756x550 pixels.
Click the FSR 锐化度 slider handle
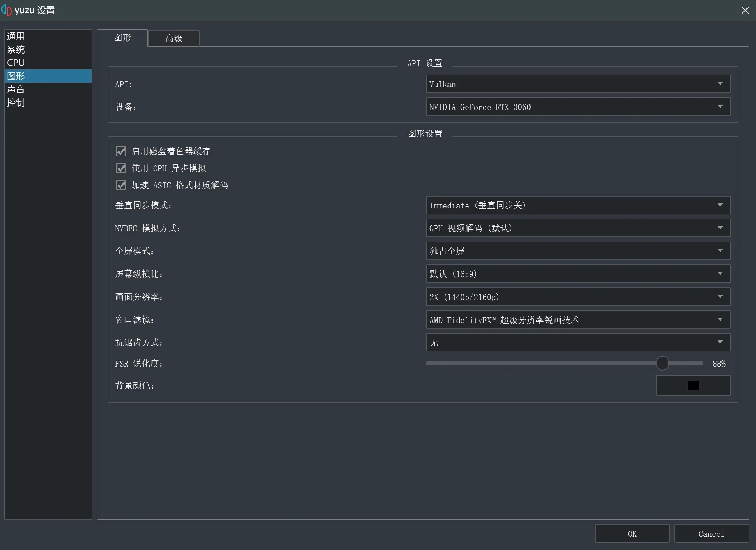click(662, 363)
